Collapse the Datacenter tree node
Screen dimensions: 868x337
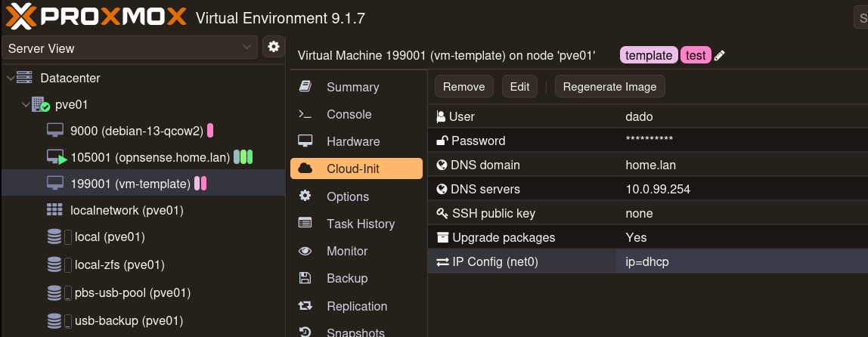[10, 78]
